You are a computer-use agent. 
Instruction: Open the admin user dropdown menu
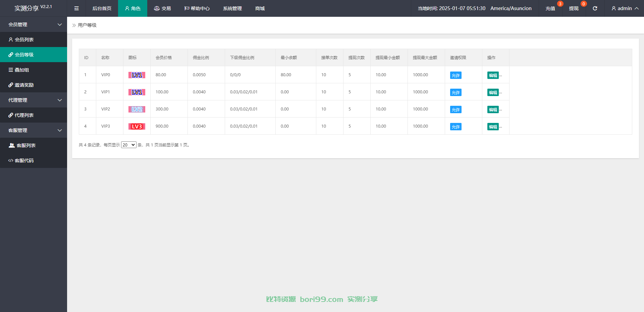(x=625, y=8)
